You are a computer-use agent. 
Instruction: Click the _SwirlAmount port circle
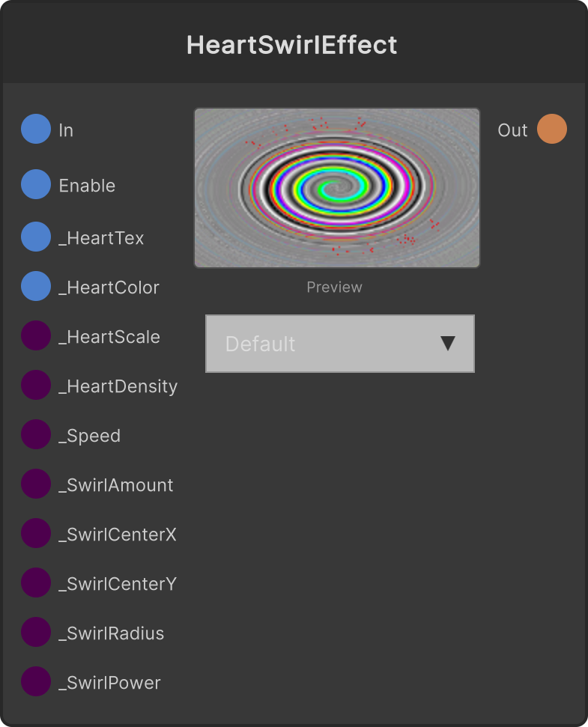coord(36,484)
